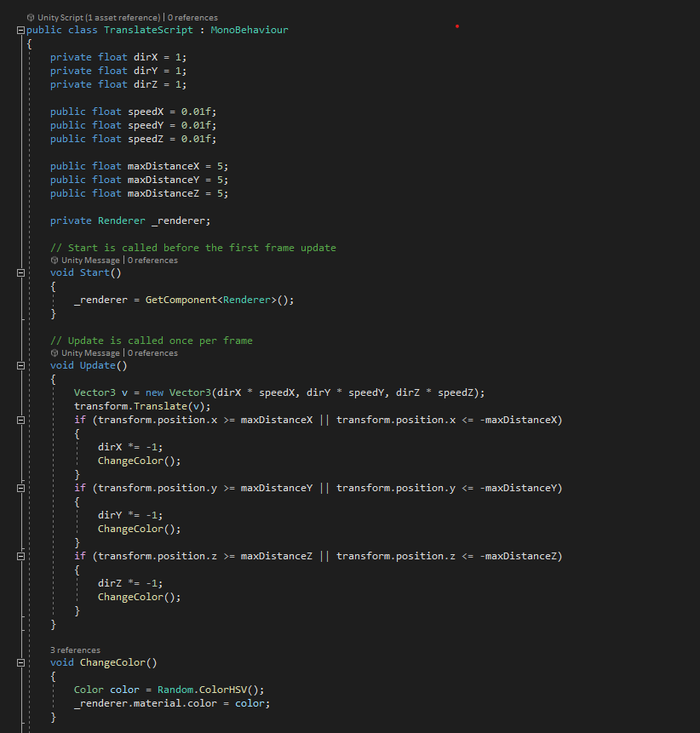Viewport: 700px width, 733px height.
Task: Click 'void ChangeColor()' method declaration
Action: point(104,662)
